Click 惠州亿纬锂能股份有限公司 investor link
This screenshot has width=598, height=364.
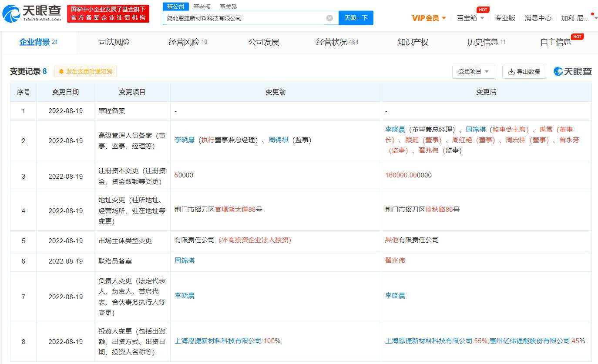tap(530, 341)
